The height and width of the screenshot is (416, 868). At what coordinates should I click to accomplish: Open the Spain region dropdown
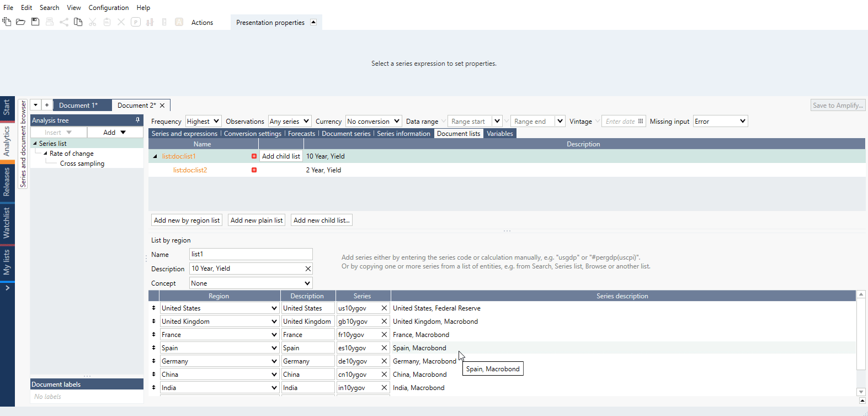pyautogui.click(x=274, y=348)
